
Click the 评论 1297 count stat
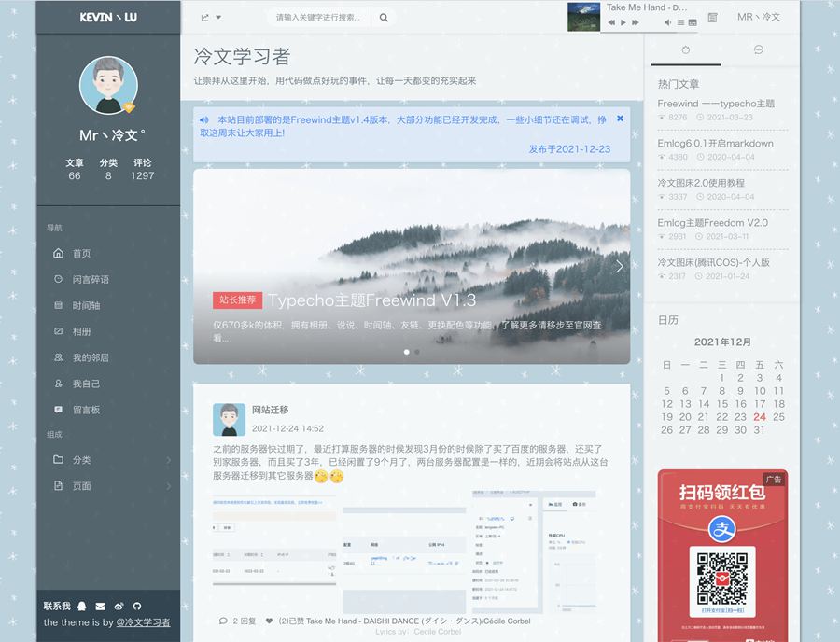pyautogui.click(x=143, y=169)
